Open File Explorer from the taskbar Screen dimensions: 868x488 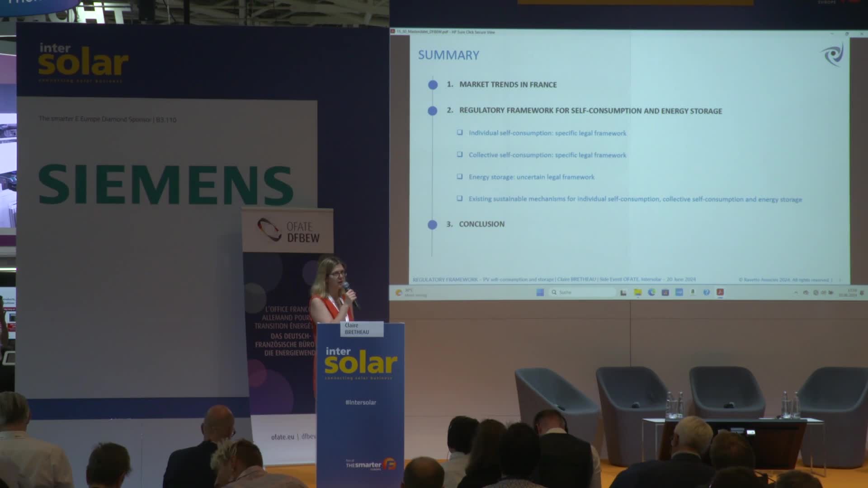(x=638, y=292)
